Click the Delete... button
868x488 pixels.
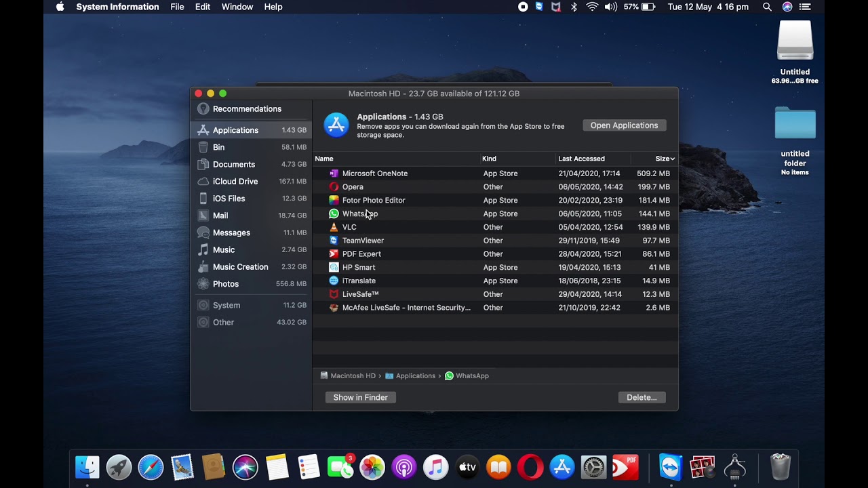coord(642,397)
